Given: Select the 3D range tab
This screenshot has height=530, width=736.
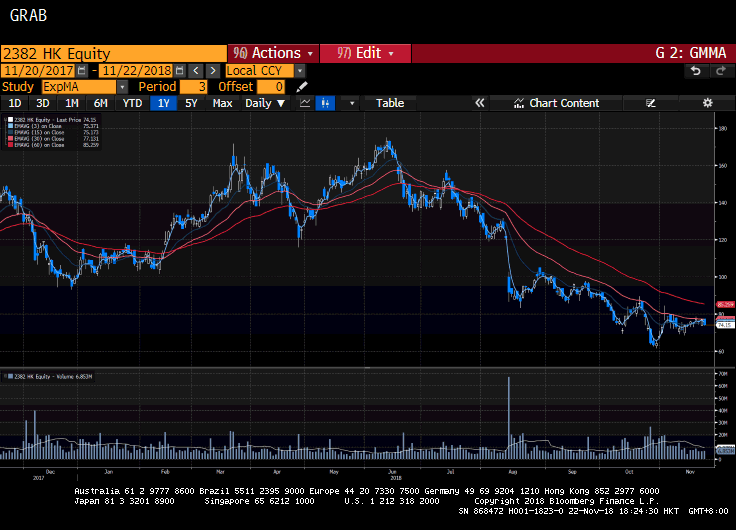Looking at the screenshot, I should pyautogui.click(x=43, y=103).
